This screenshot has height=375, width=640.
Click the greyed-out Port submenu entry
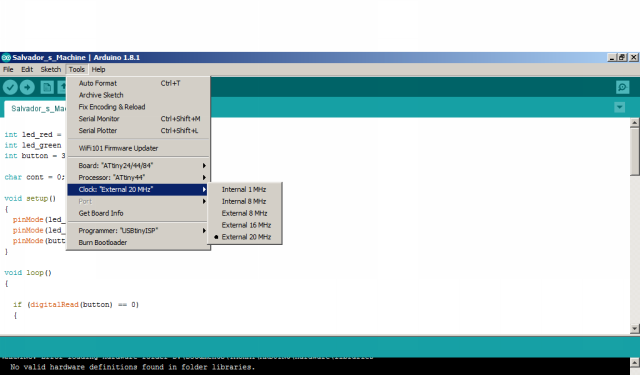click(138, 201)
